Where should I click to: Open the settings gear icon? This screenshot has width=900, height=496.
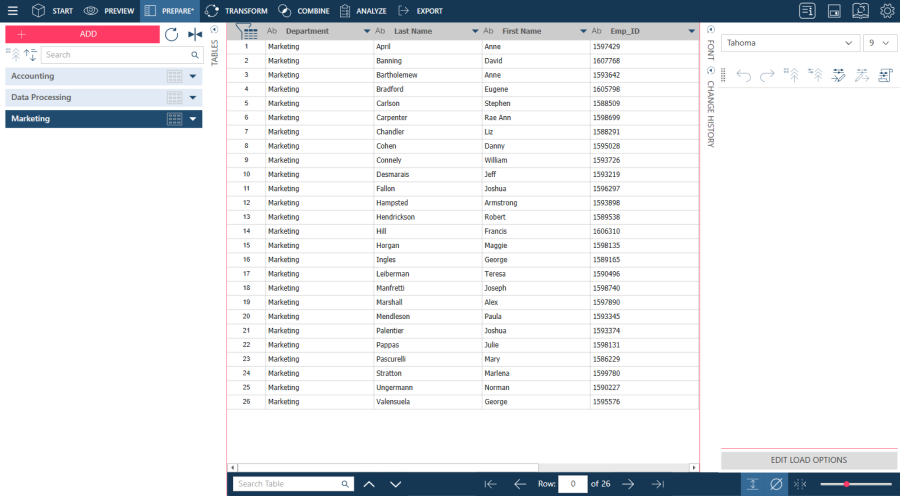886,11
